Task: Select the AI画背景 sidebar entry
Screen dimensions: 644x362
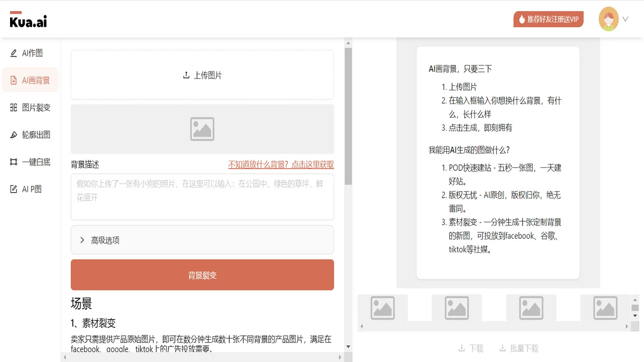Action: pos(31,80)
